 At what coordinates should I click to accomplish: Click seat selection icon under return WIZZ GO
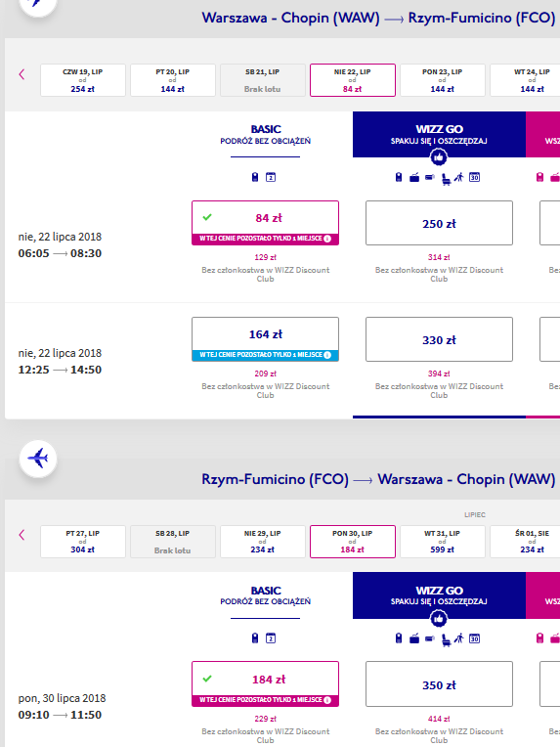[x=446, y=639]
